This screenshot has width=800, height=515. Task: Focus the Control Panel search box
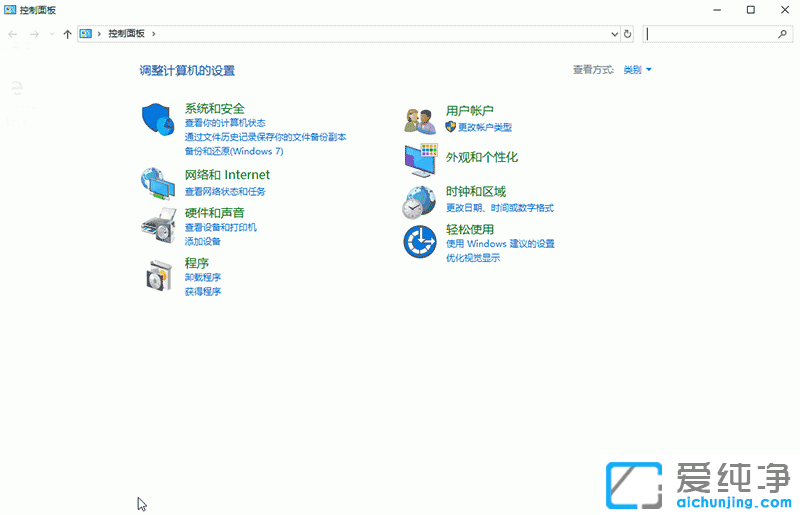tap(710, 34)
